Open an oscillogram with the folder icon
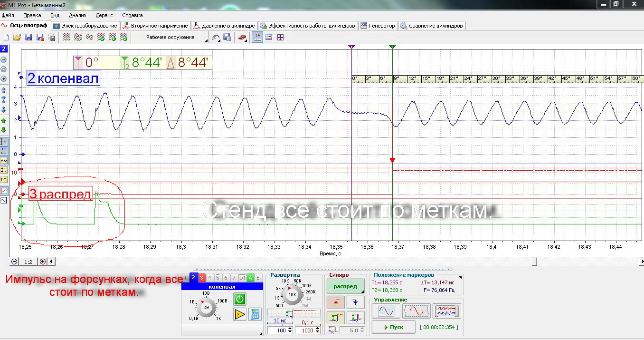Viewport: 644px width, 340px height. (17, 37)
